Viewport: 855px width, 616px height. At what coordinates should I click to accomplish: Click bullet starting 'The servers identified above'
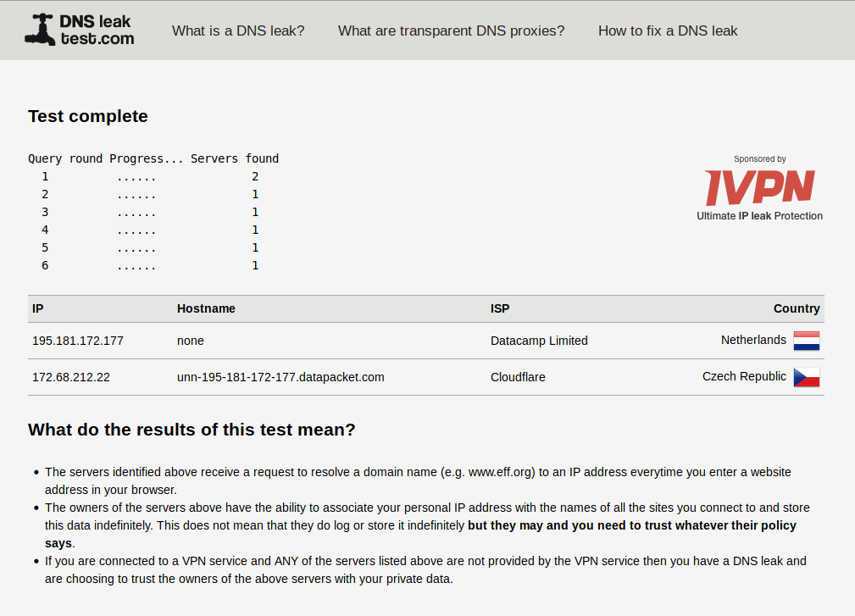(418, 480)
